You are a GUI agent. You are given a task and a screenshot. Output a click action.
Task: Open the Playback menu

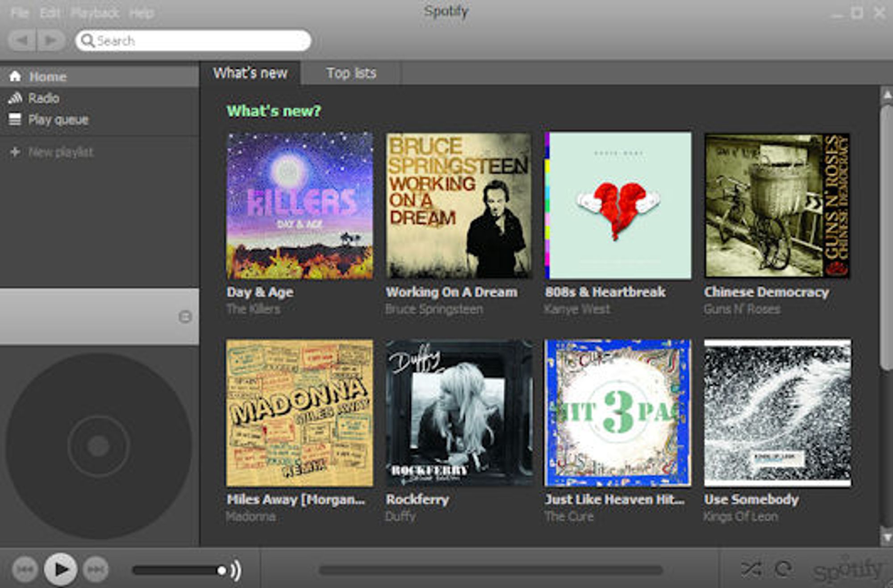click(x=95, y=13)
